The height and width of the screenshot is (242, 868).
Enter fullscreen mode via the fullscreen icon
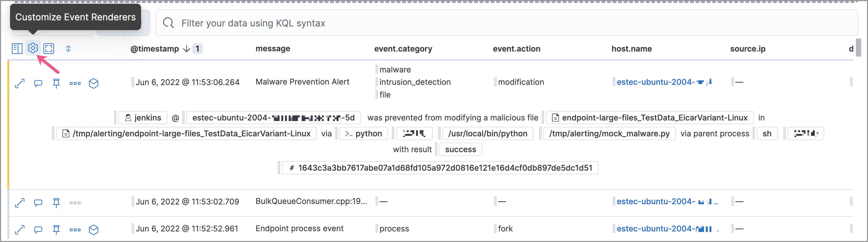coord(49,48)
